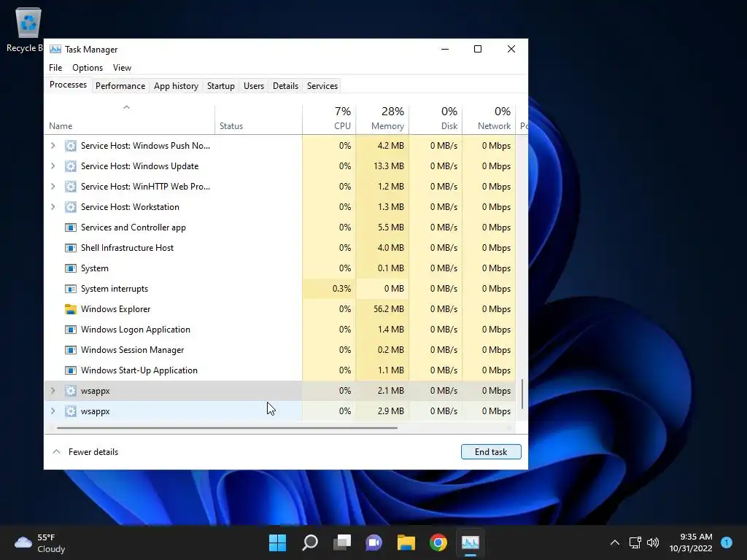Switch to the Services tab

point(322,86)
